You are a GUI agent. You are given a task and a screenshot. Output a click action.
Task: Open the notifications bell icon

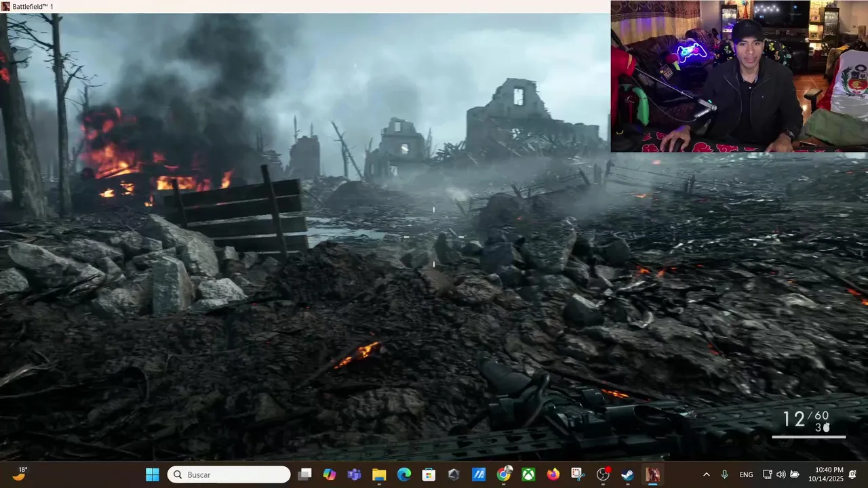coord(853,474)
